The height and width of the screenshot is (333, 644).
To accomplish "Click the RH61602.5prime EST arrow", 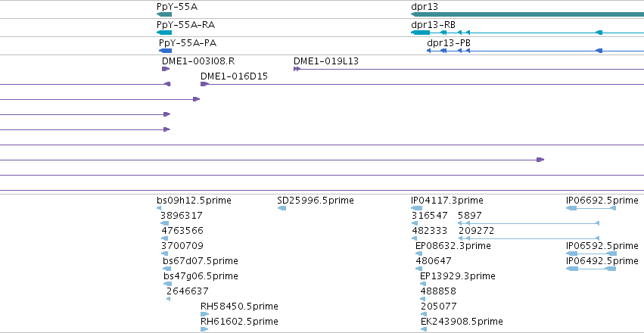I will [x=204, y=329].
